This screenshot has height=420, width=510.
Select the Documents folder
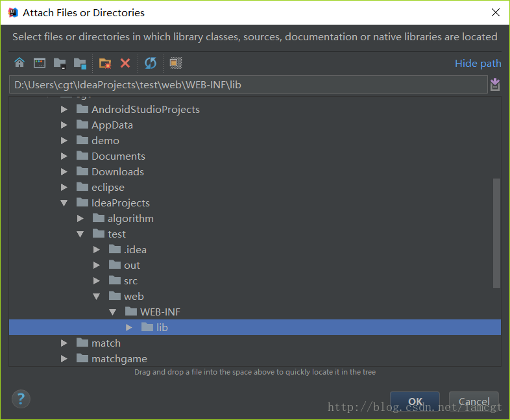click(x=110, y=156)
